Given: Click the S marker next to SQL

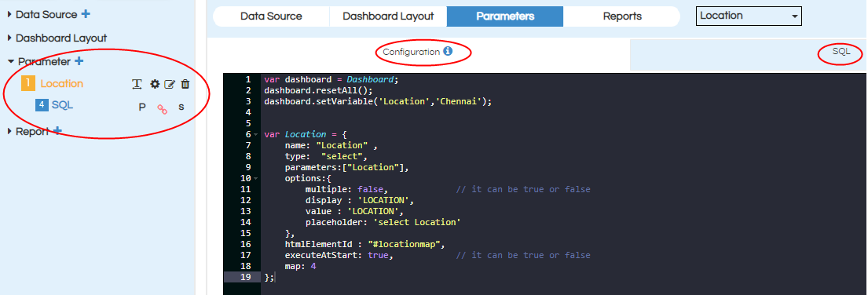Looking at the screenshot, I should coord(181,107).
